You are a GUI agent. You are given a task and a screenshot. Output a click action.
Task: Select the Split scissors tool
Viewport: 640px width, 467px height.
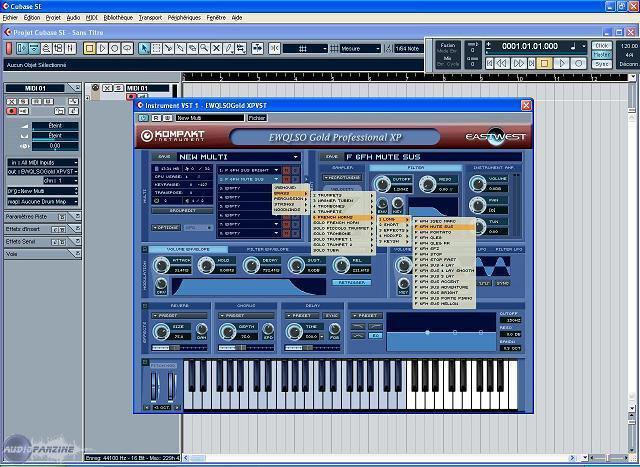coord(168,49)
